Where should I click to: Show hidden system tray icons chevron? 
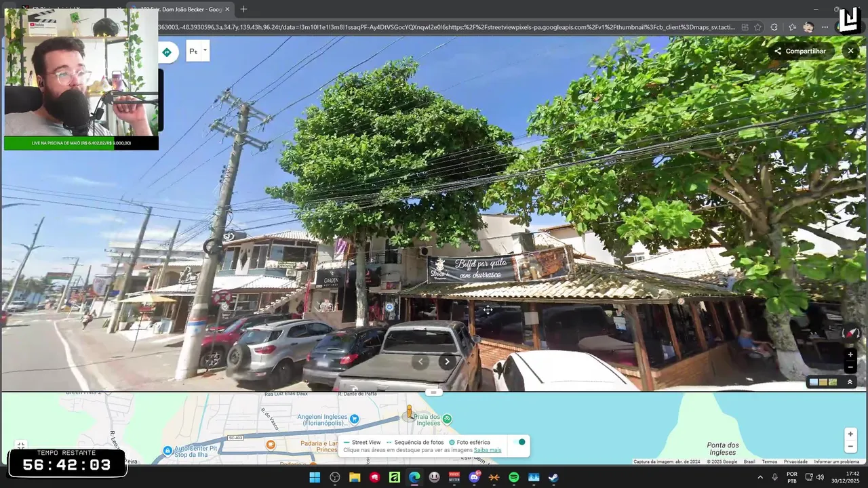[x=759, y=477]
